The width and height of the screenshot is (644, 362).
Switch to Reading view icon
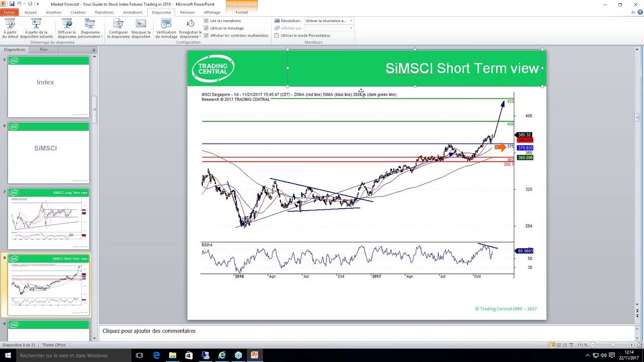click(x=565, y=345)
